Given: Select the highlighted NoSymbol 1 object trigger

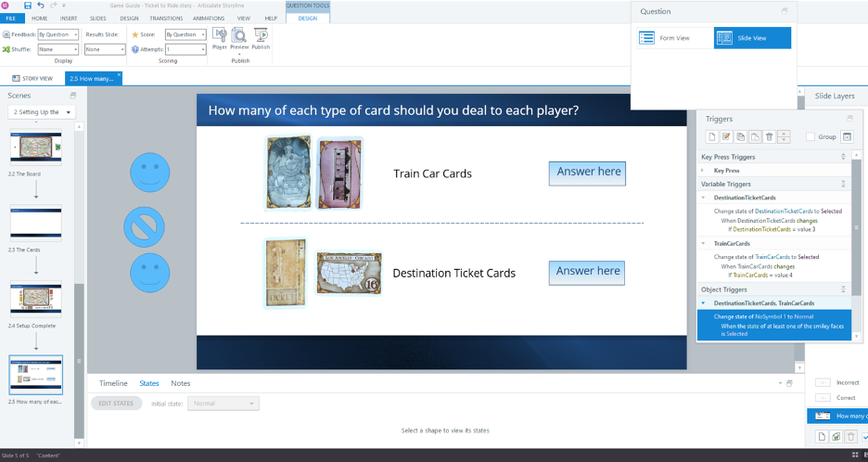Looking at the screenshot, I should (x=774, y=326).
